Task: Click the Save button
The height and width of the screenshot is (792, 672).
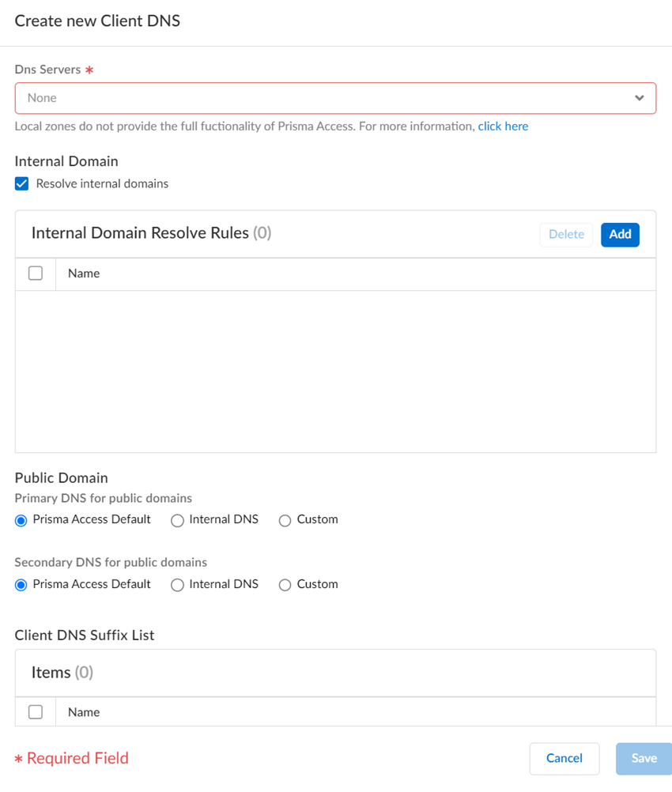Action: point(643,758)
